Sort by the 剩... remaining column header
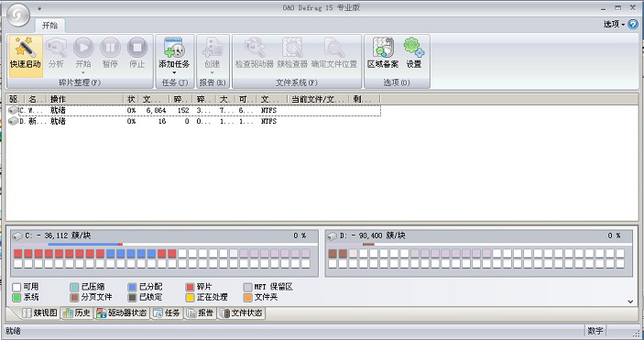This screenshot has height=340, width=644. click(364, 99)
